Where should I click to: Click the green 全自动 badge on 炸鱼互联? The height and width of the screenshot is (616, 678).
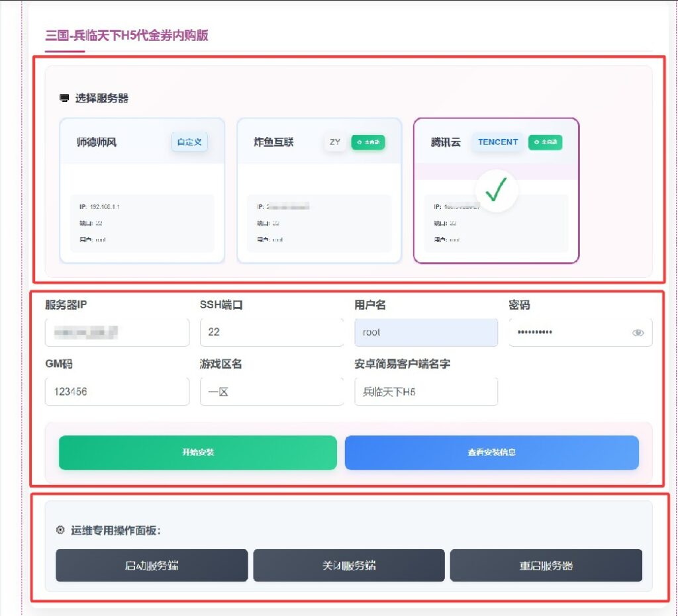369,142
